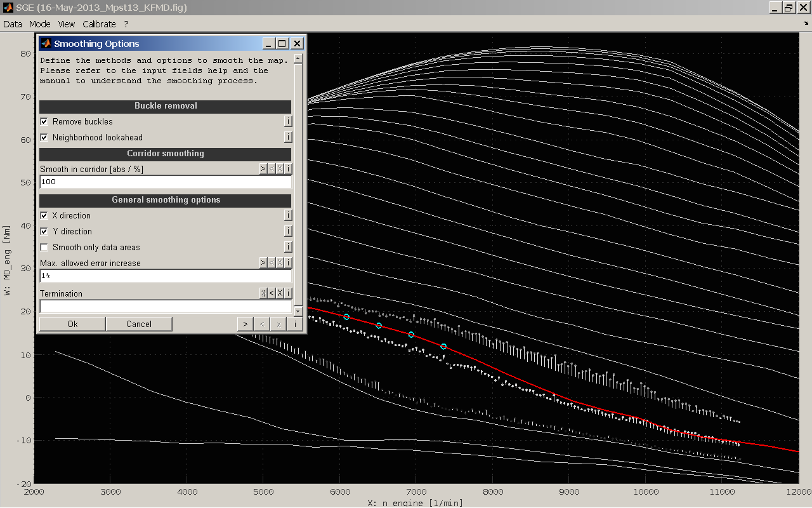This screenshot has height=508, width=812.
Task: Click '>' button for Max. allowed error increase
Action: (263, 263)
